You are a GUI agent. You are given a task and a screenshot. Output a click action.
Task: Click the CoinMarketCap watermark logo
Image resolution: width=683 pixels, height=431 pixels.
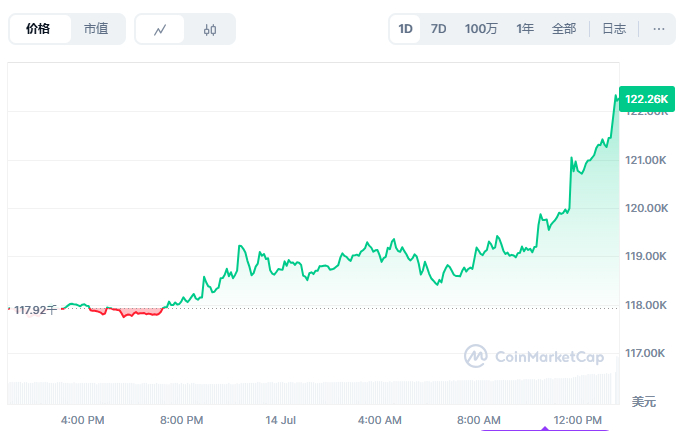pyautogui.click(x=537, y=355)
